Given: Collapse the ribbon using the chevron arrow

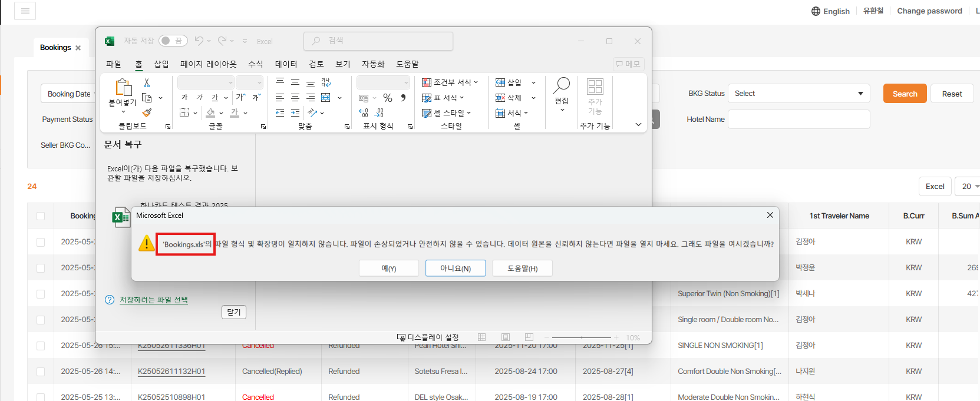Looking at the screenshot, I should [638, 125].
